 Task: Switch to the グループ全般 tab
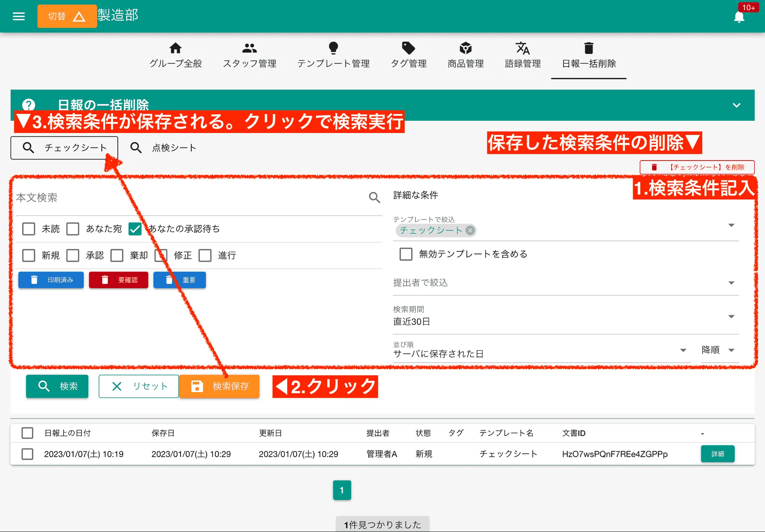[176, 55]
